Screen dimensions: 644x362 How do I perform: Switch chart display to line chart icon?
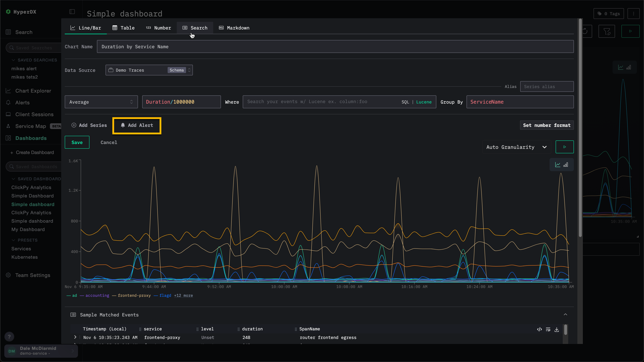(x=557, y=165)
